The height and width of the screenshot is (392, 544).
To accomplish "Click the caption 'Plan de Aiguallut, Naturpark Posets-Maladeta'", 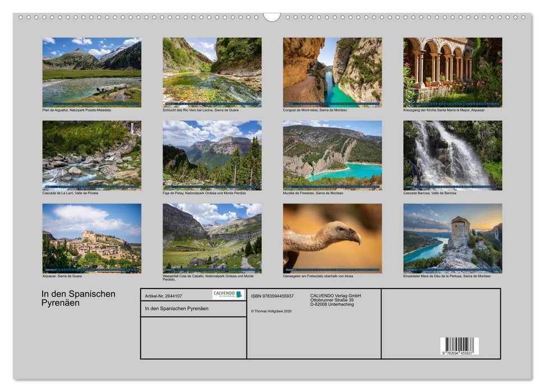I will pyautogui.click(x=77, y=110).
